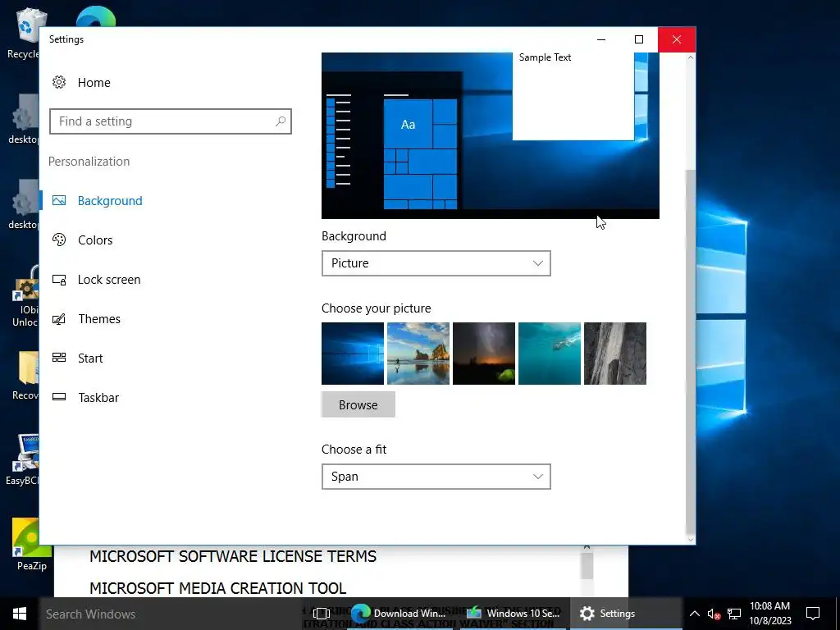
Task: Click the Taskbar icon in sidebar
Action: pyautogui.click(x=59, y=397)
